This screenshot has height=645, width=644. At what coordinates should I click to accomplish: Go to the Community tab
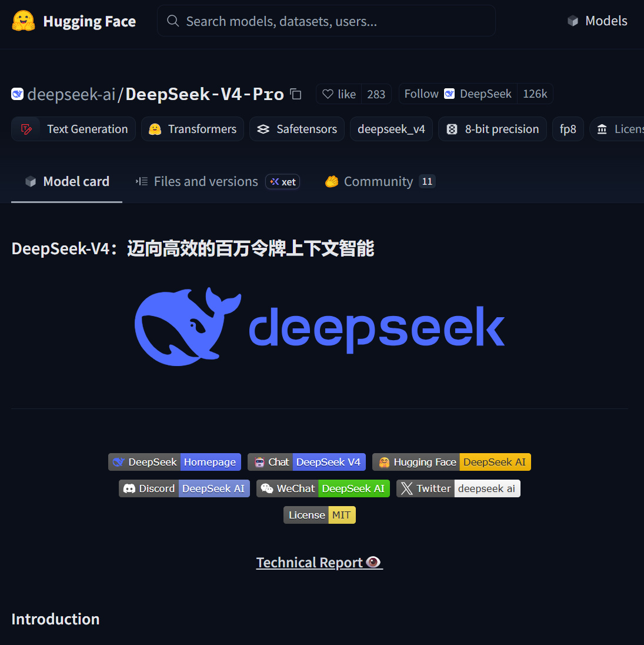tap(379, 182)
